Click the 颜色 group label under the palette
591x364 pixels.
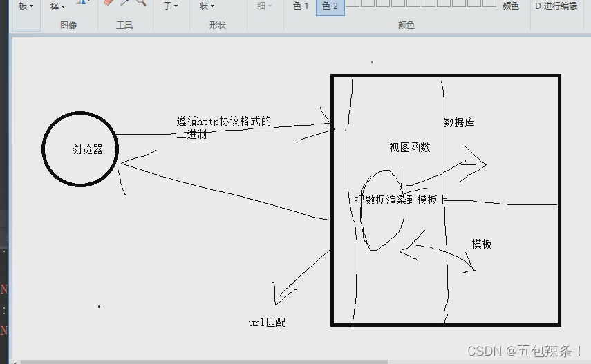point(406,26)
